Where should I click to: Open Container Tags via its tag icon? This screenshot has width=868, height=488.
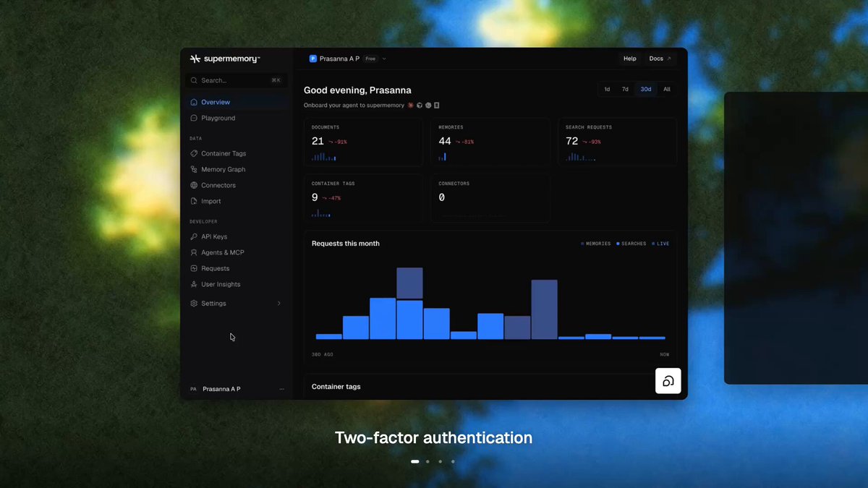194,153
